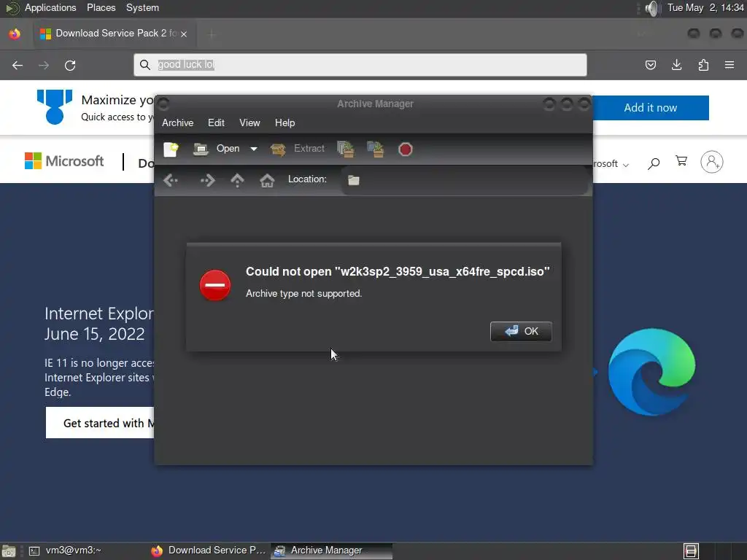The width and height of the screenshot is (747, 560).
Task: Open the Help menu in Archive Manager
Action: click(x=285, y=122)
